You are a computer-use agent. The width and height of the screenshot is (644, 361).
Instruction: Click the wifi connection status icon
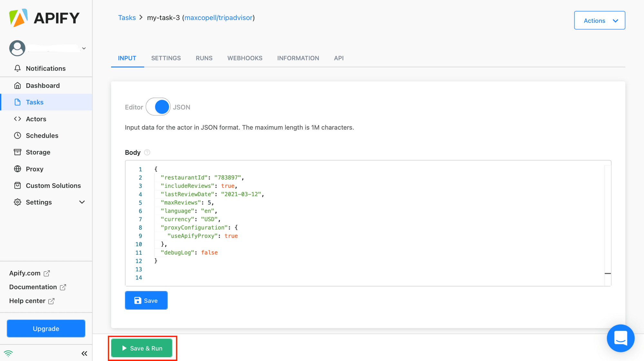pos(8,353)
